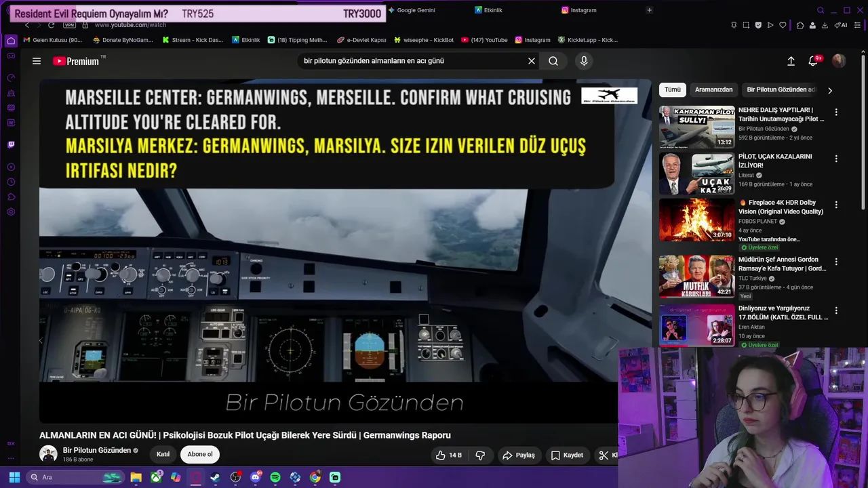The width and height of the screenshot is (868, 488).
Task: Open channel avatar below the video
Action: pos(48,454)
